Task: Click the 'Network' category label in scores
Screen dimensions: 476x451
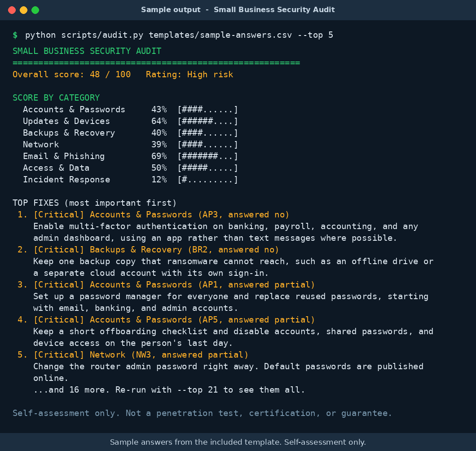Action: pos(41,145)
